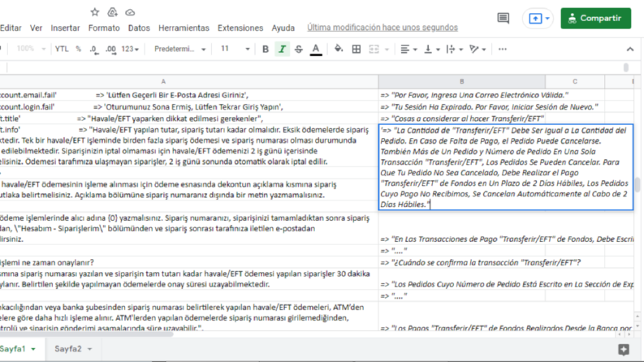
Task: Open text rotation dropdown
Action: (x=478, y=50)
